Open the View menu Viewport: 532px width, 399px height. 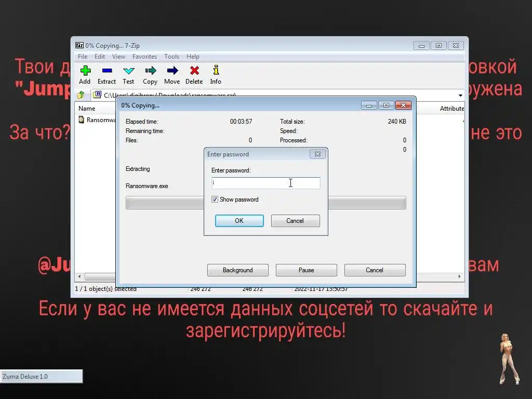coord(118,56)
